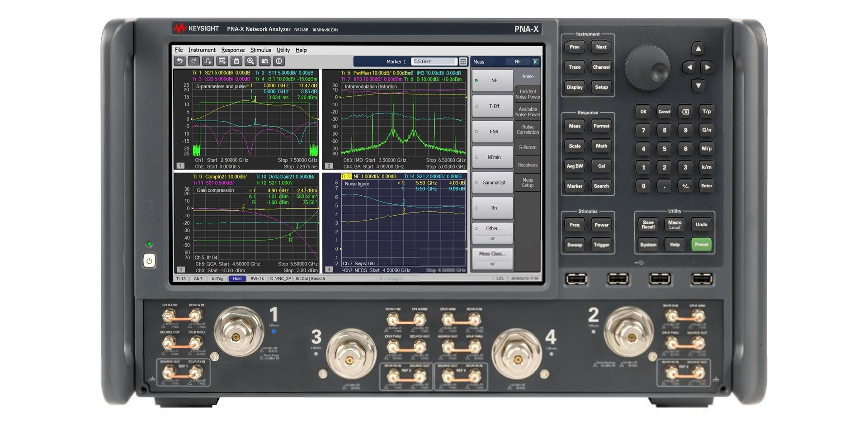Click the Hold status bar indicator

(237, 279)
